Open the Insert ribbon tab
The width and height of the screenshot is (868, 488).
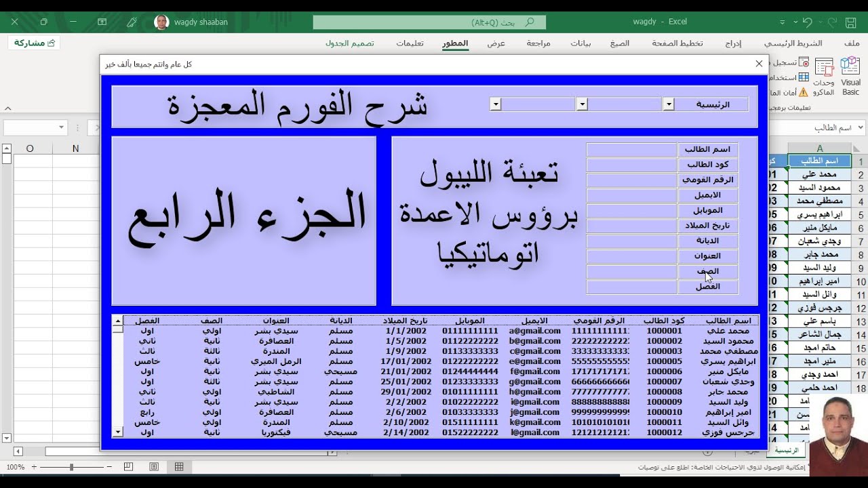coord(733,43)
